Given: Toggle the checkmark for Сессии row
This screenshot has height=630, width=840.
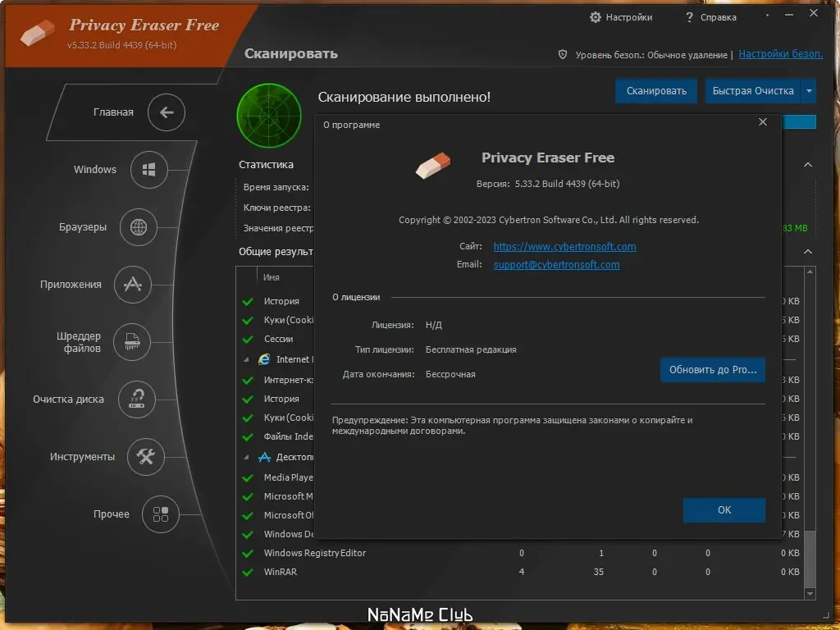Looking at the screenshot, I should [248, 339].
